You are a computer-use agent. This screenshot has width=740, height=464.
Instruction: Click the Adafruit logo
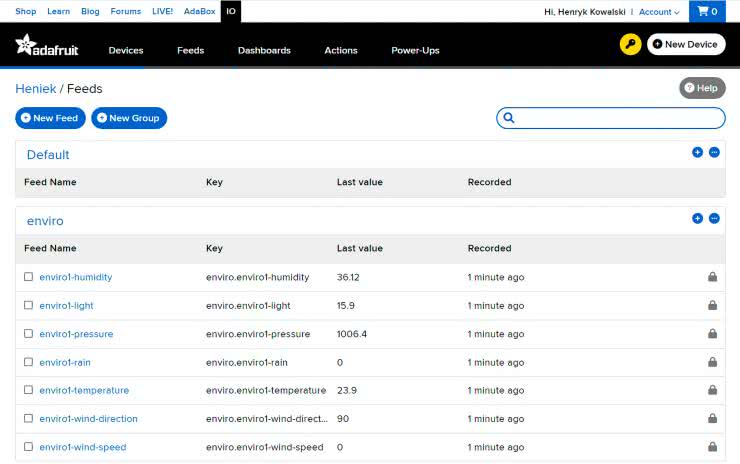tap(47, 47)
